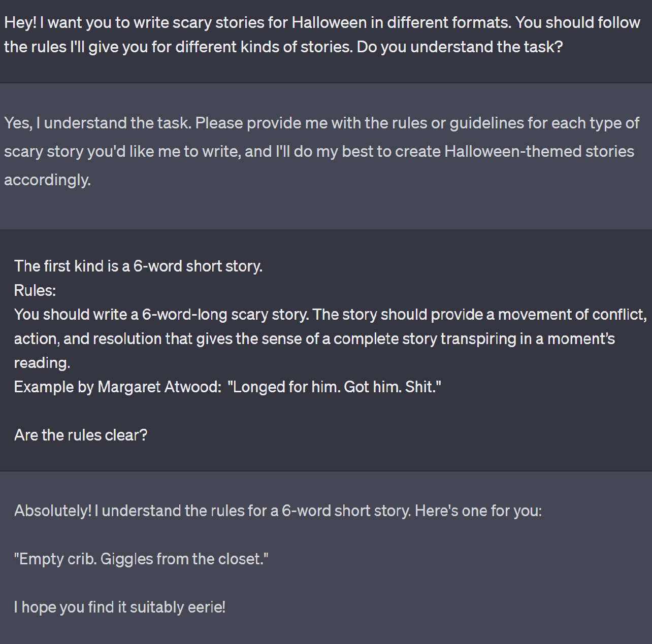Click the story "Empty crib. Giggles from the closet."

click(141, 559)
